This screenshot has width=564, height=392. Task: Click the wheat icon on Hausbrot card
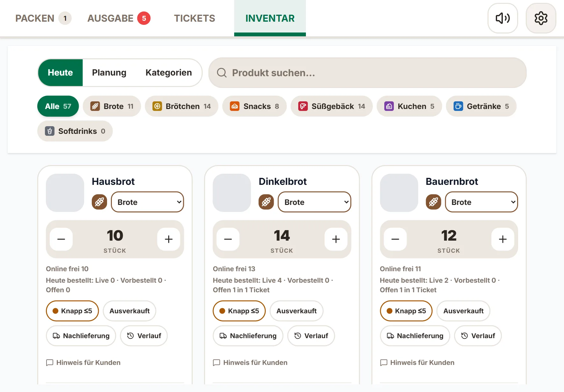pyautogui.click(x=99, y=202)
